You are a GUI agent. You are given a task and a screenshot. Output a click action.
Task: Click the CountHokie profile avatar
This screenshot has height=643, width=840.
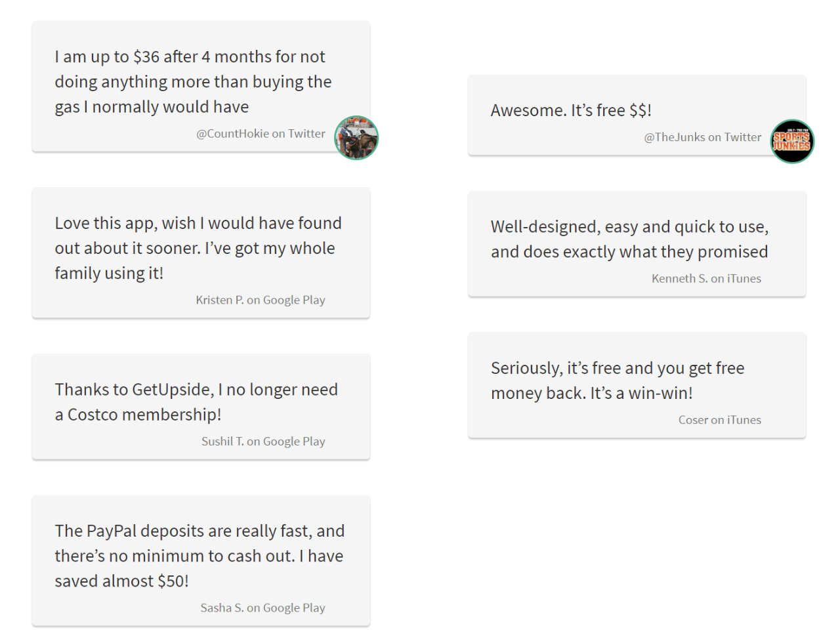356,138
